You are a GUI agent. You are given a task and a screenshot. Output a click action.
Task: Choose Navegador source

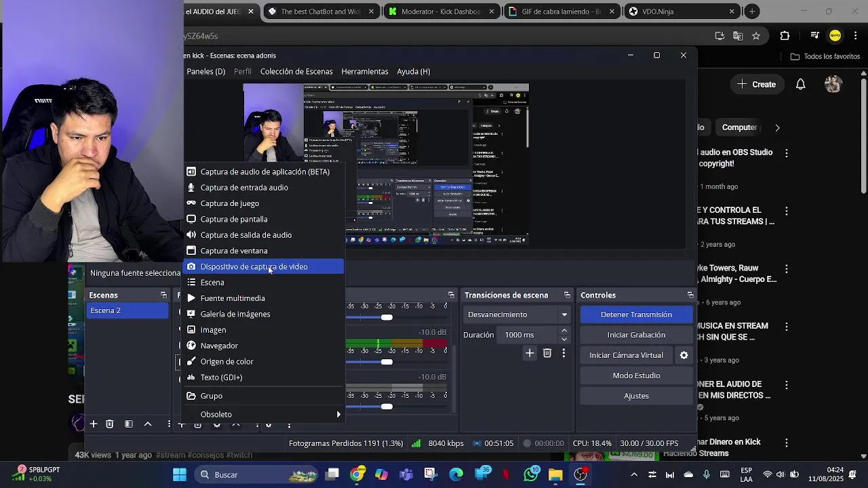pos(264,346)
